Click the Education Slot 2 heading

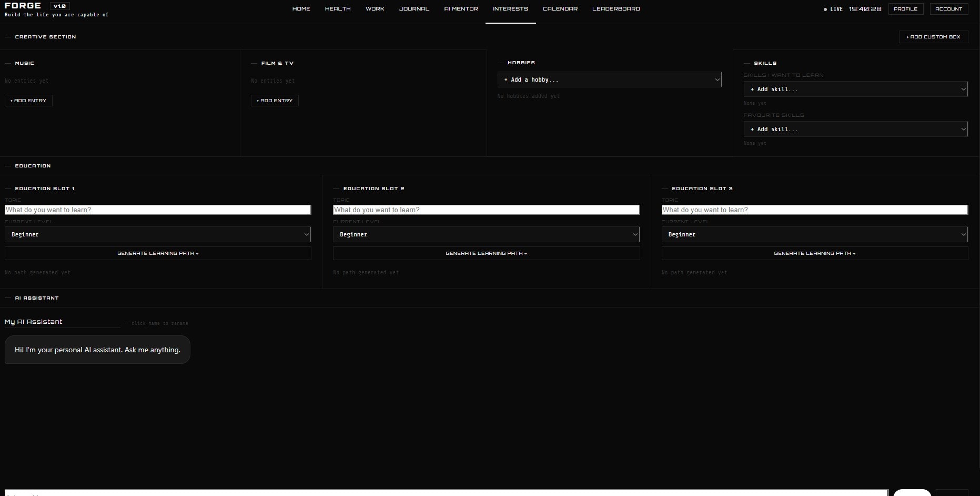tap(373, 189)
